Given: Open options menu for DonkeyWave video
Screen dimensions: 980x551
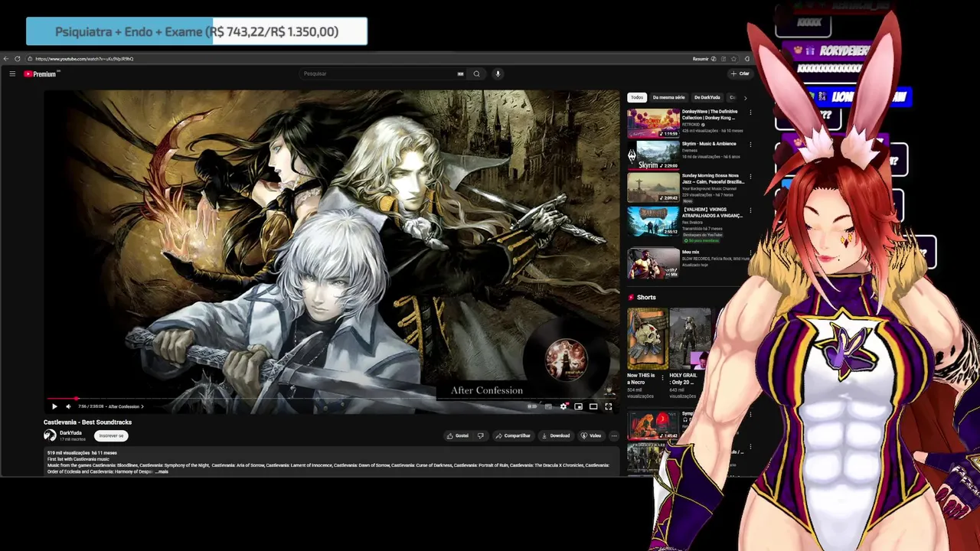Looking at the screenshot, I should tap(750, 112).
